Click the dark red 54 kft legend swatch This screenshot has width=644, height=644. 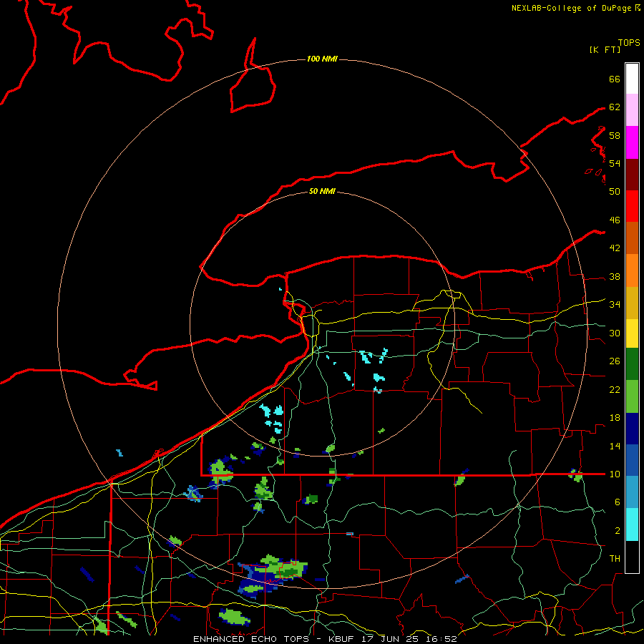click(632, 174)
